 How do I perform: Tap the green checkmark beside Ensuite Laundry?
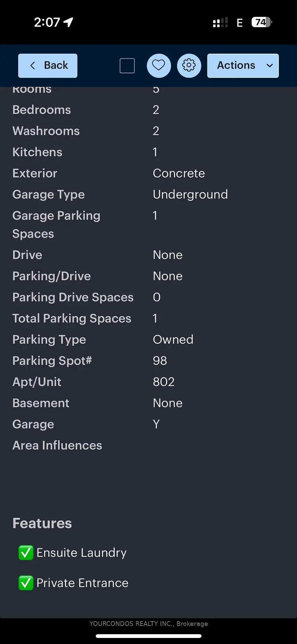point(26,553)
